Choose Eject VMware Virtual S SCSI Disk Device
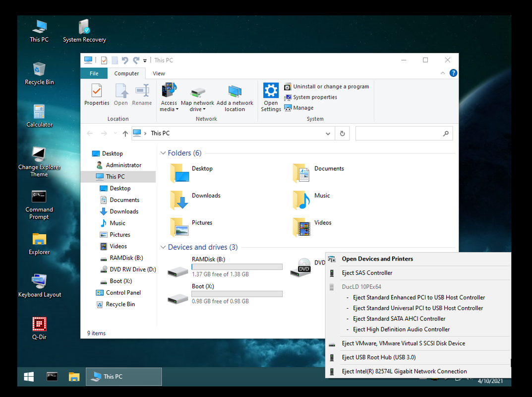 pyautogui.click(x=418, y=344)
